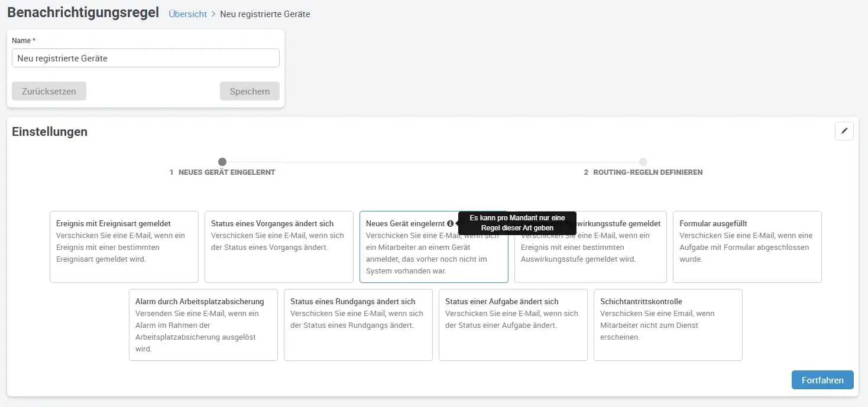Click step 2 circle Routing-Regeln definieren
This screenshot has height=407, width=868.
pos(643,162)
